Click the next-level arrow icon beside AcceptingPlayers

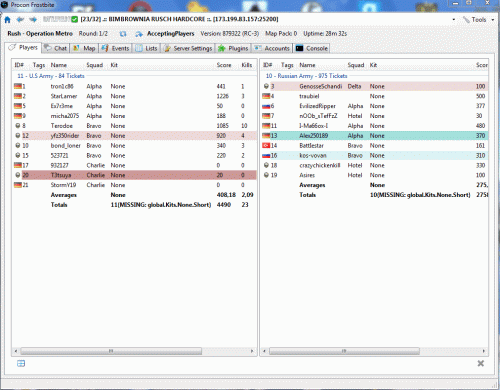tap(139, 34)
